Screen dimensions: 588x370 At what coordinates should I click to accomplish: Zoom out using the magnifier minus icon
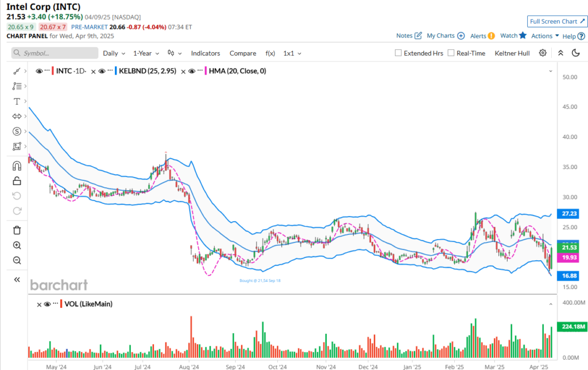click(17, 260)
